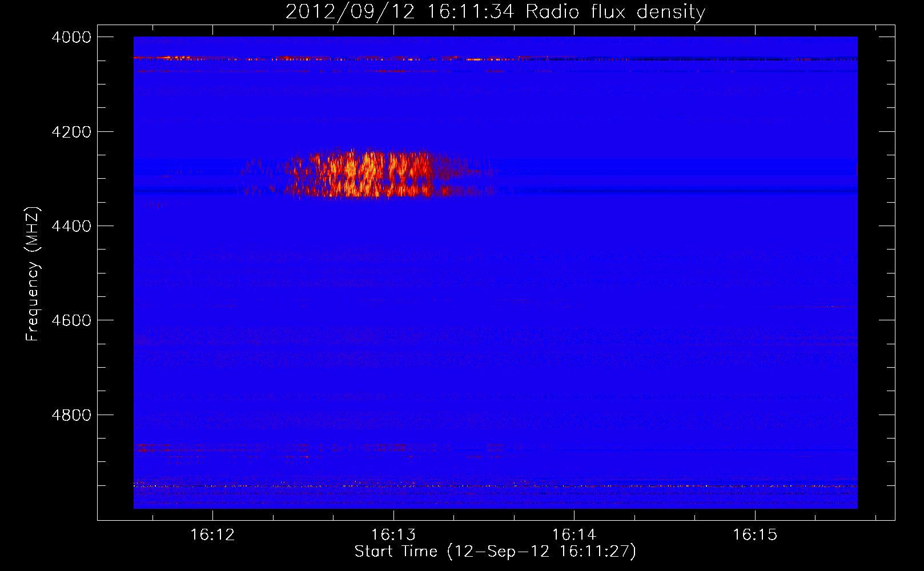Click the 16:14 time tick label
Screen dimensions: 924x571
click(x=574, y=535)
